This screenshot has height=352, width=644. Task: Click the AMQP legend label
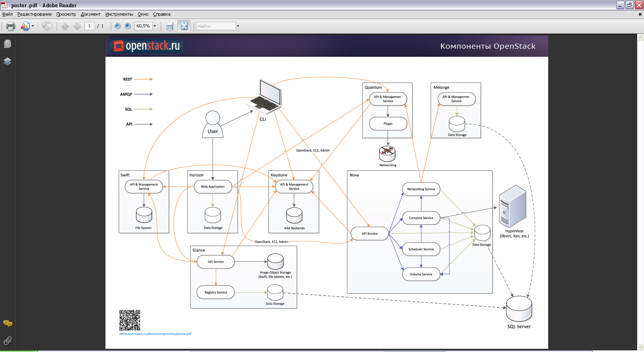coord(126,94)
